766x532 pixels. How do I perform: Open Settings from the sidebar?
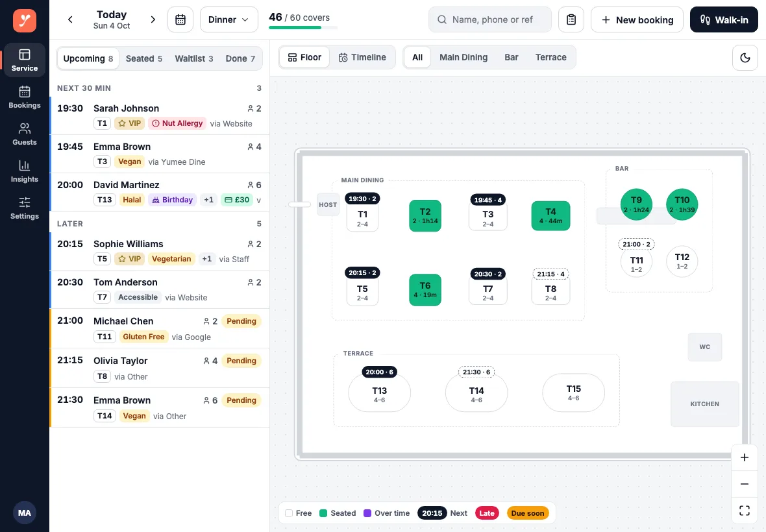click(x=25, y=208)
